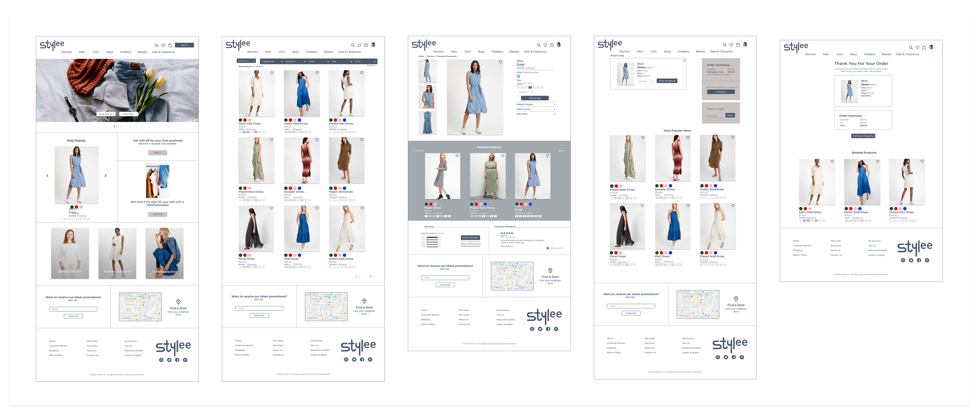Click shopping bag icon on Thank You page
The width and height of the screenshot is (980, 417).
924,48
